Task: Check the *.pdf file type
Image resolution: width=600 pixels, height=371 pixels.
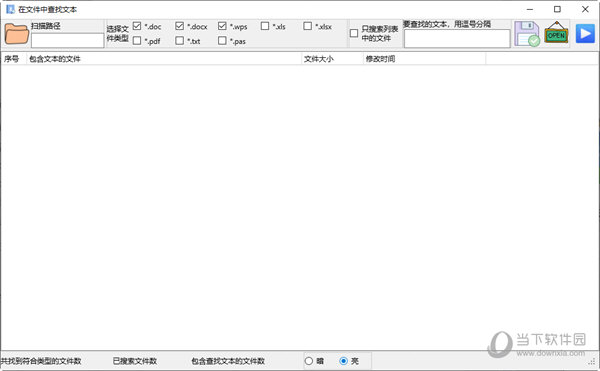Action: point(137,41)
